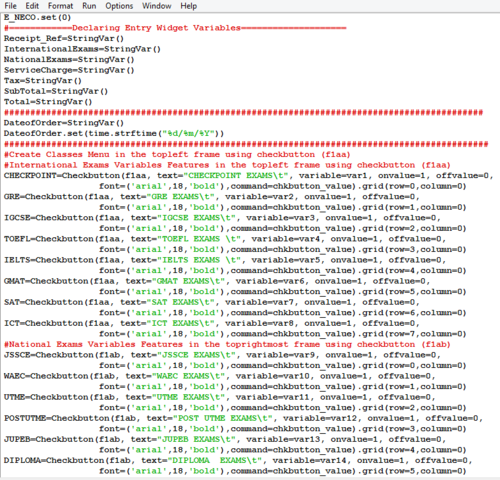
Task: Click the "IELTS EXAMS \t" string
Action: (x=199, y=260)
